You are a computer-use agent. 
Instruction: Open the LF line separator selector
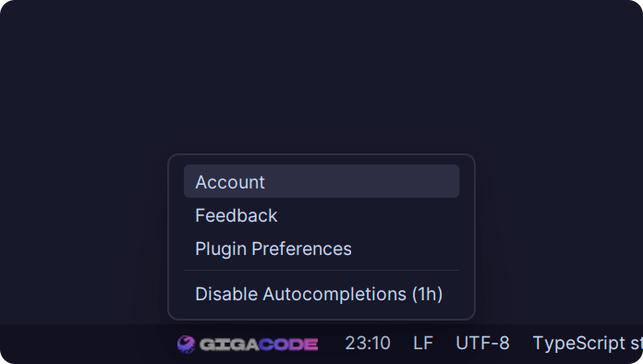tap(423, 343)
